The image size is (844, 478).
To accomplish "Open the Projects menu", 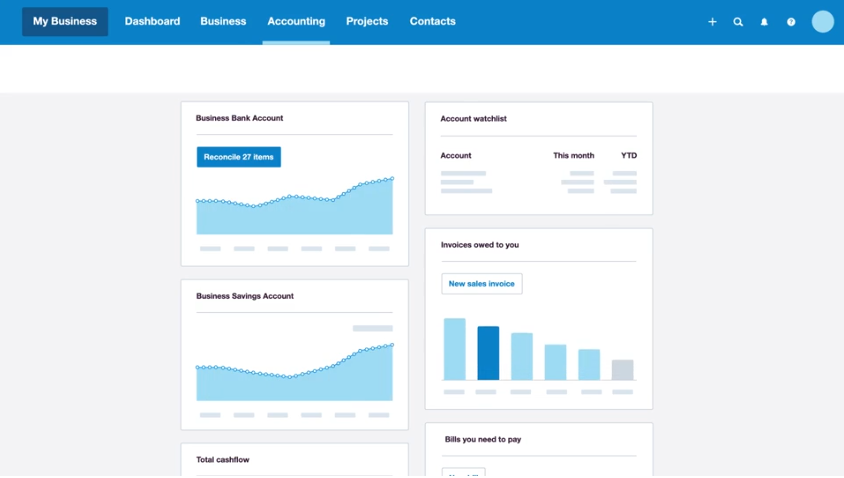I will 367,22.
